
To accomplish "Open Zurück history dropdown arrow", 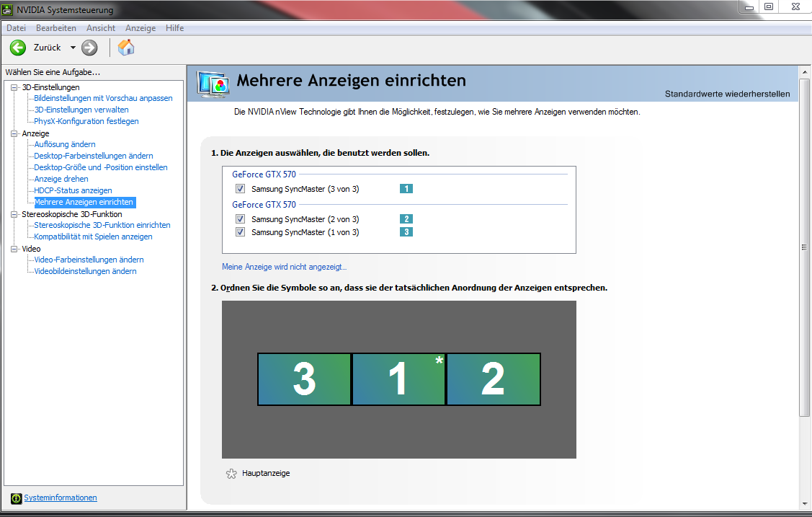I will pyautogui.click(x=73, y=48).
